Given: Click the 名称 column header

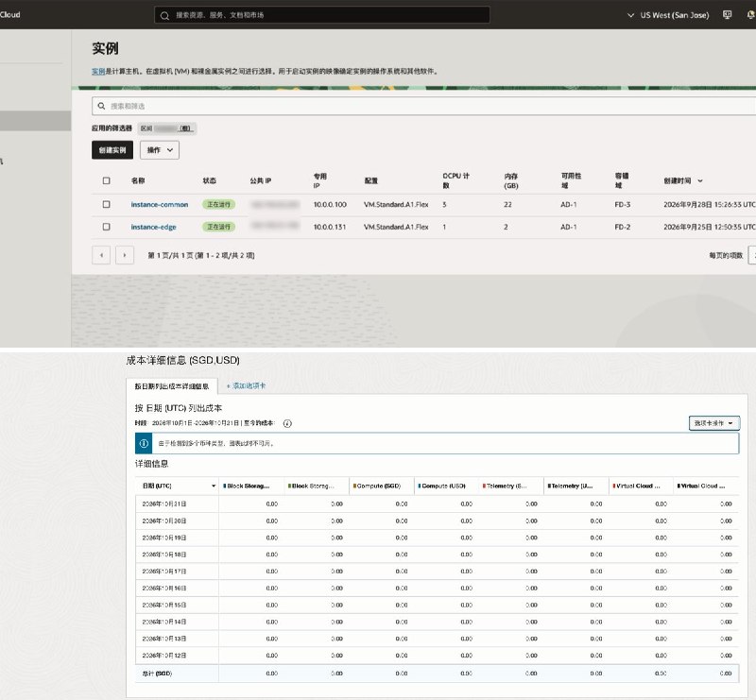Looking at the screenshot, I should pyautogui.click(x=138, y=180).
